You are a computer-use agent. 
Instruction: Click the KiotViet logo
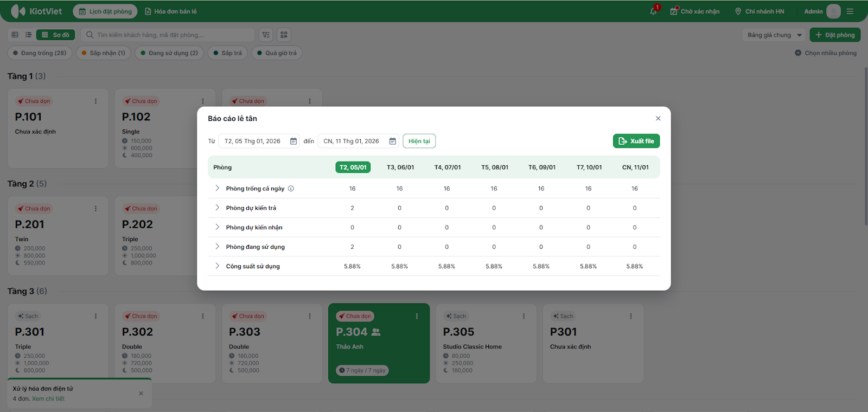(36, 11)
